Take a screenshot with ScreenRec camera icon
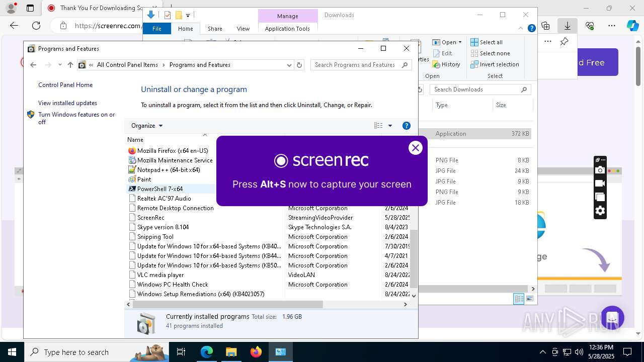This screenshot has height=362, width=644. pos(600,170)
